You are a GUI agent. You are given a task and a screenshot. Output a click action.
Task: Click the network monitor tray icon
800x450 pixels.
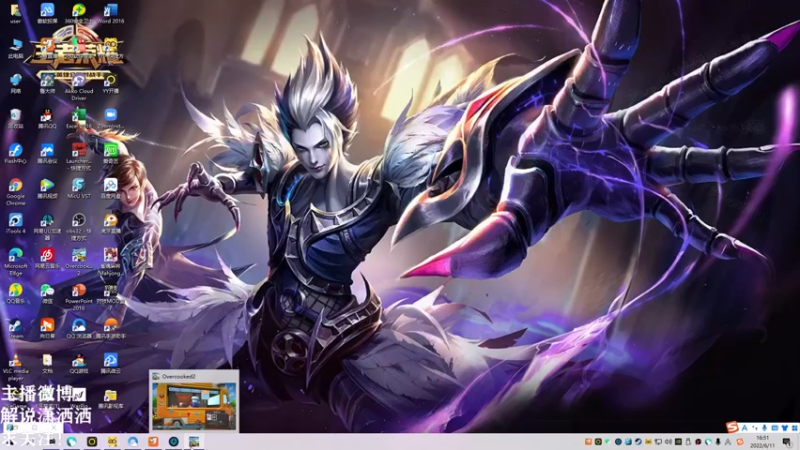(658, 442)
